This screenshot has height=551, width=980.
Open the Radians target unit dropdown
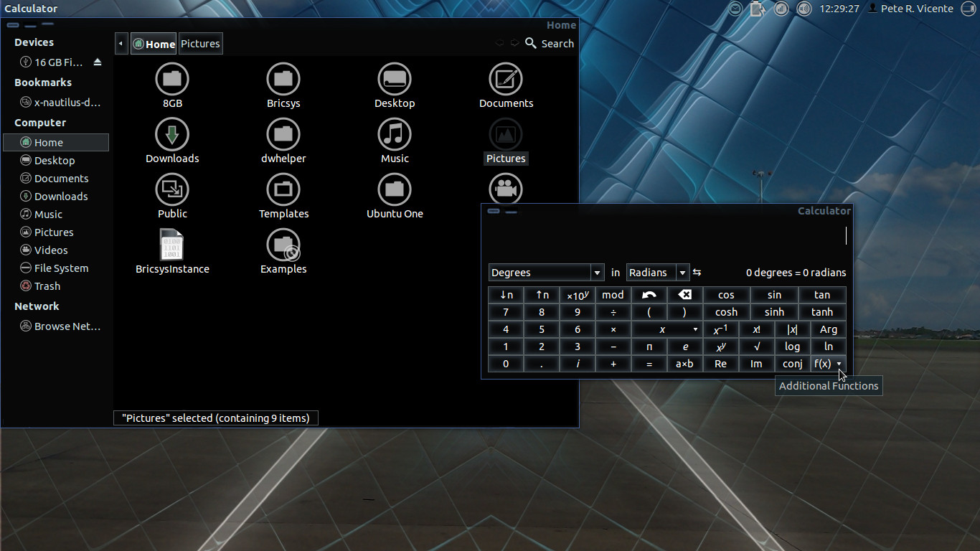tap(658, 273)
